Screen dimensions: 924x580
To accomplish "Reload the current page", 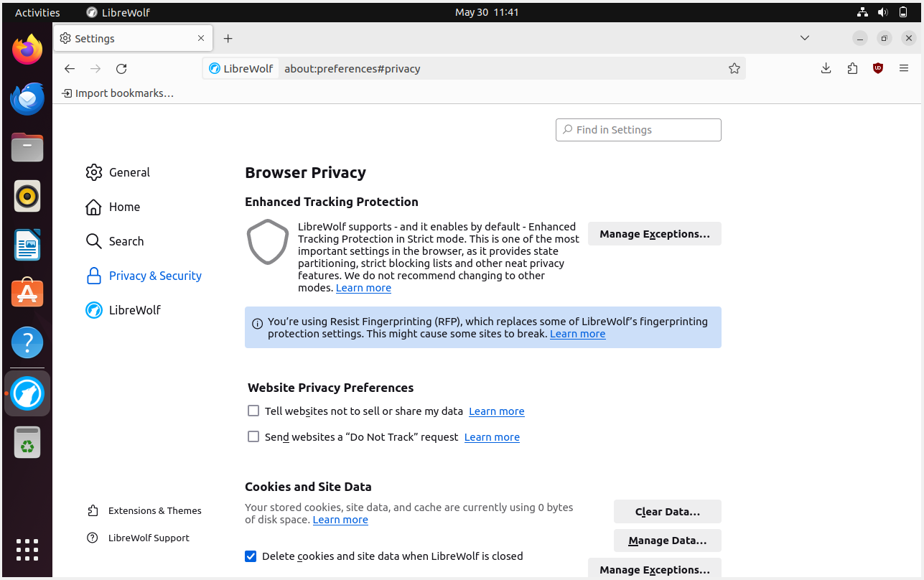I will (x=121, y=68).
